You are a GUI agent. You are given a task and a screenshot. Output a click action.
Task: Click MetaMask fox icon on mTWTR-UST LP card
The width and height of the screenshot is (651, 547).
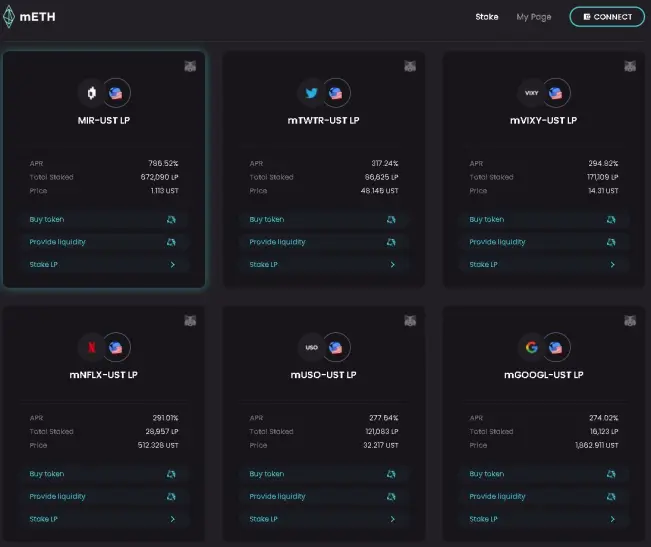pos(410,66)
